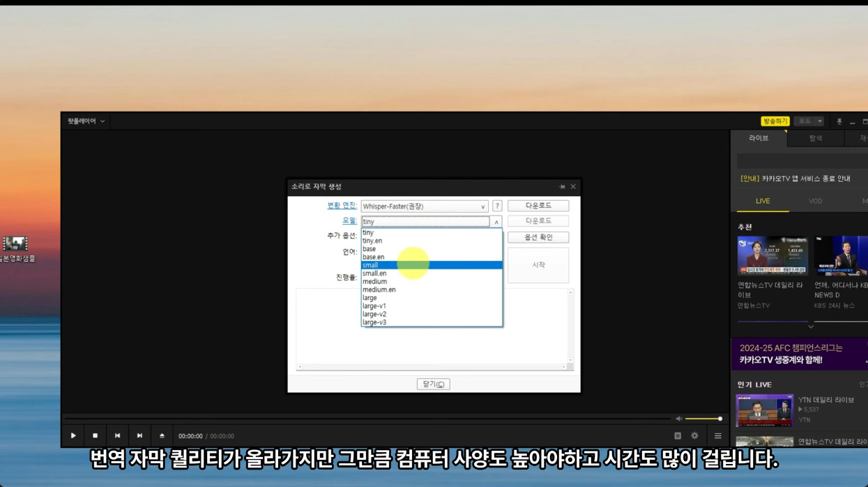Screen dimensions: 868x487
Task: Toggle the playlist menu icon
Action: tap(717, 436)
